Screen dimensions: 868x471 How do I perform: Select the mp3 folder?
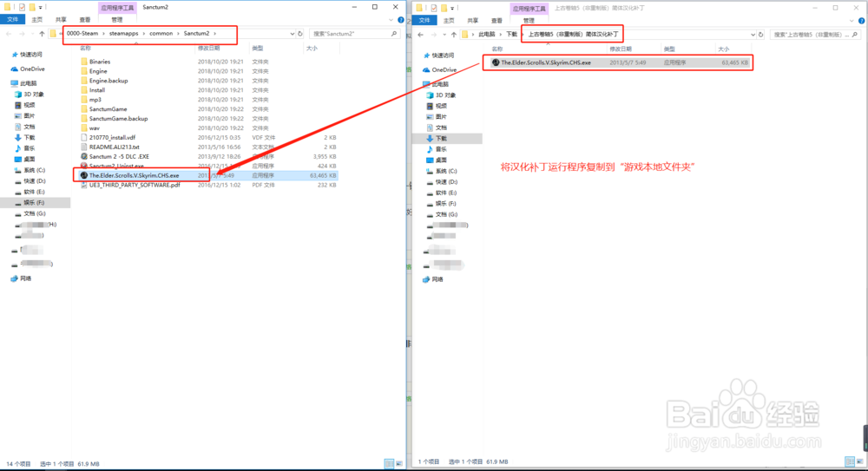point(95,100)
